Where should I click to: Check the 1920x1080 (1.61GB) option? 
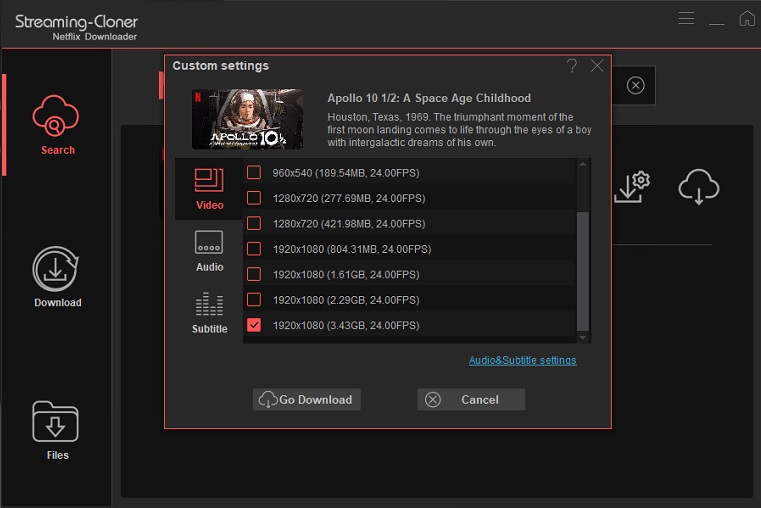click(254, 274)
